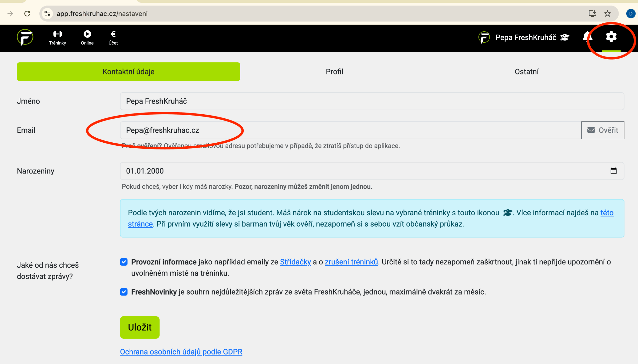638x364 pixels.
Task: Open Účet euro icon
Action: (113, 34)
